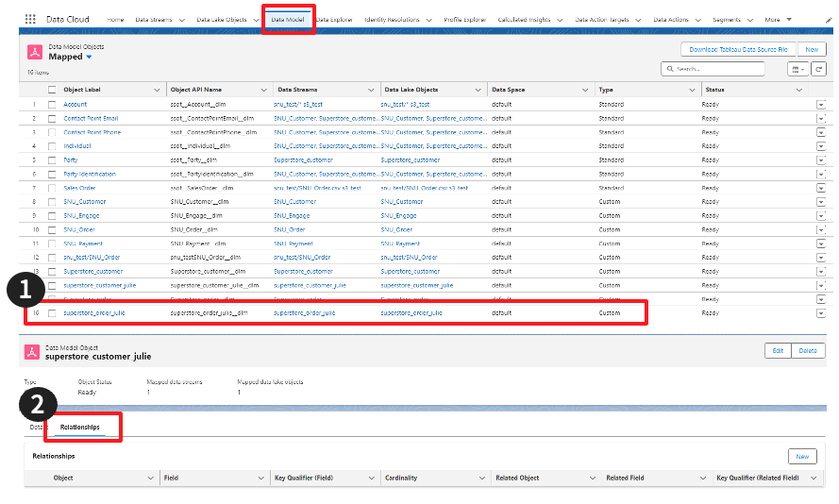This screenshot has height=504, width=839.
Task: Open the superstore_order_julie object label link
Action: point(94,313)
